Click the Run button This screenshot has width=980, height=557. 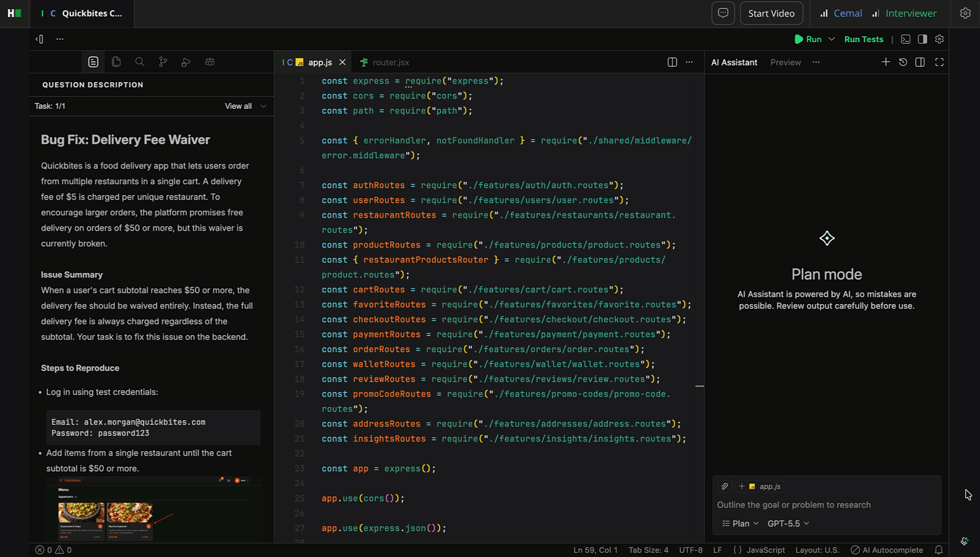pos(808,39)
